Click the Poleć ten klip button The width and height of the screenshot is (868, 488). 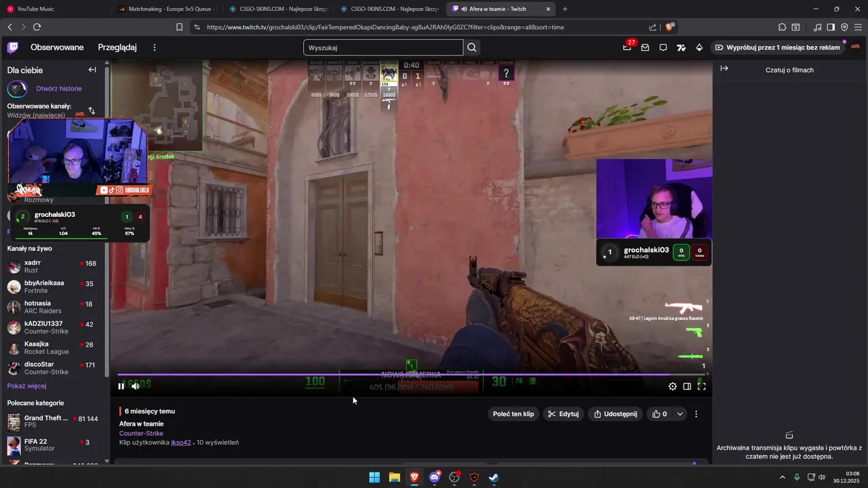point(513,414)
